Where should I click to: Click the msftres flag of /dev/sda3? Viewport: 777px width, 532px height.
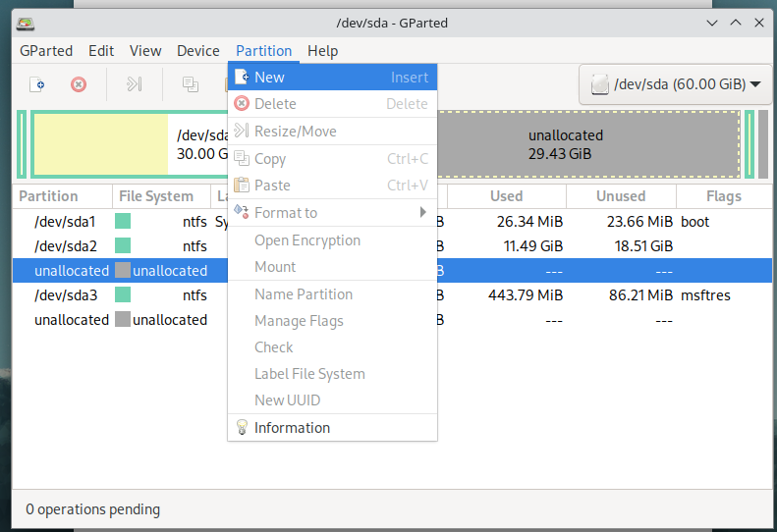pyautogui.click(x=705, y=295)
